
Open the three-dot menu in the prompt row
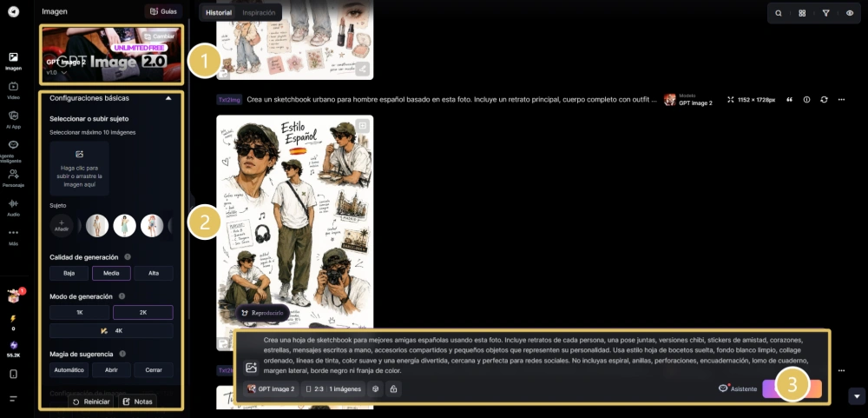point(841,100)
